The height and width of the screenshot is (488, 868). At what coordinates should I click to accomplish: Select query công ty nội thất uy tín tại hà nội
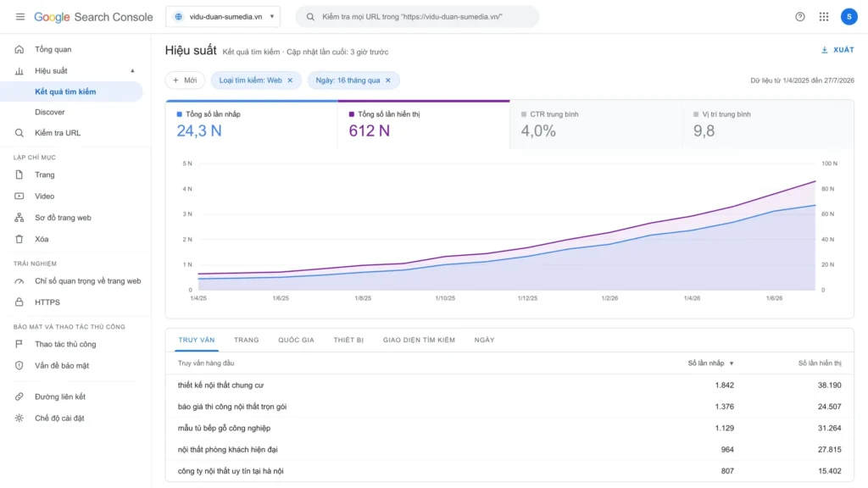pyautogui.click(x=231, y=471)
